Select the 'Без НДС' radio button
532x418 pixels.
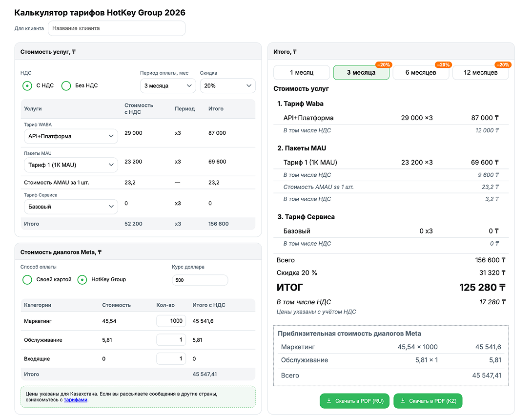coord(66,86)
